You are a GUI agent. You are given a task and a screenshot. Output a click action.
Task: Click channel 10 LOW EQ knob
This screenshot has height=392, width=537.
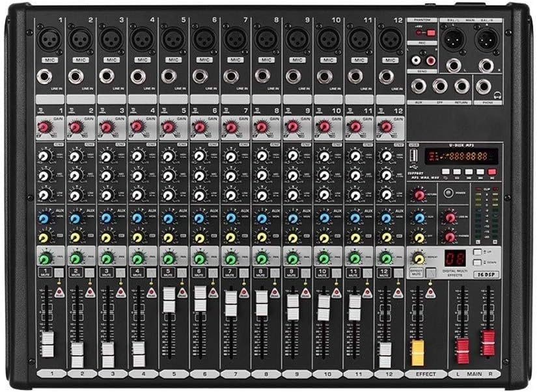point(324,195)
